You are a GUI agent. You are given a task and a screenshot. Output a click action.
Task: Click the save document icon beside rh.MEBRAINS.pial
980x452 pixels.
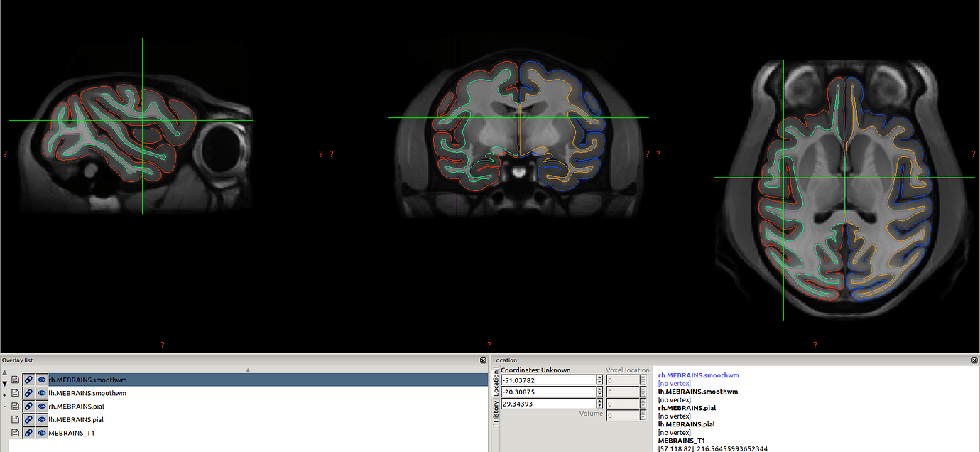coord(15,406)
